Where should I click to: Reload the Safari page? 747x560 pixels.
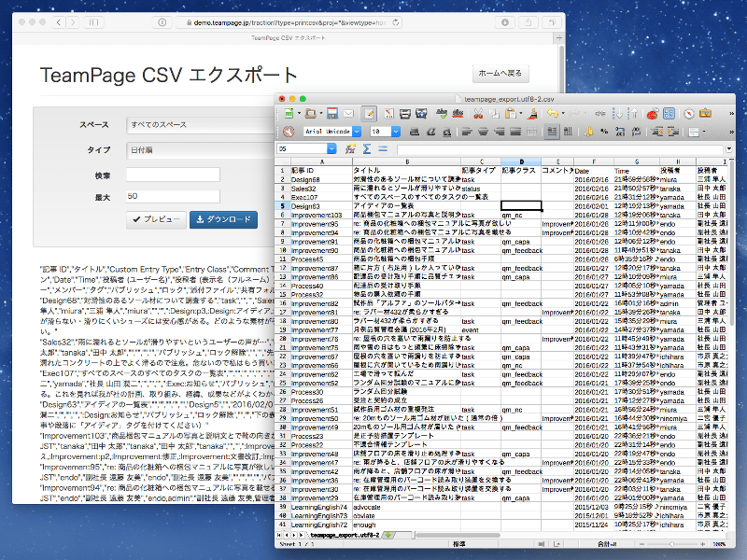(x=395, y=22)
